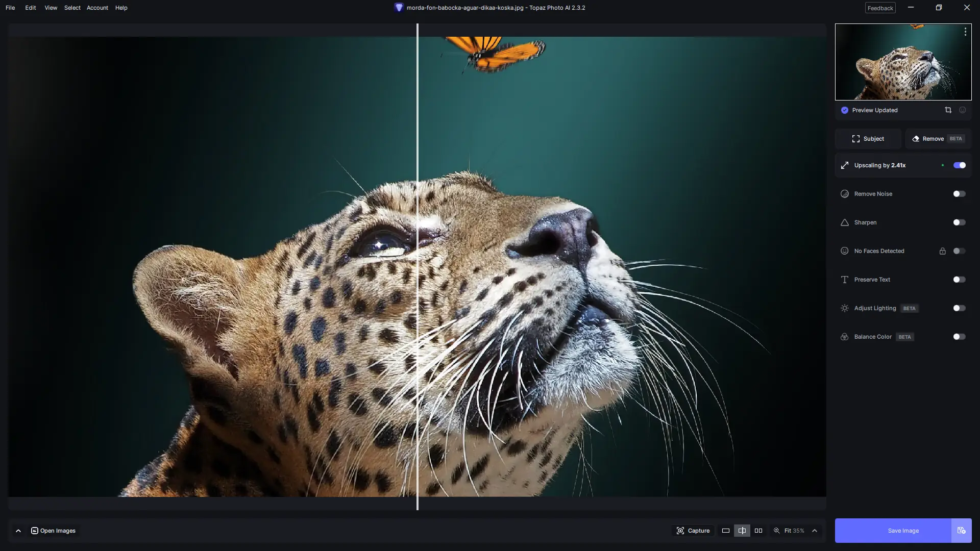The height and width of the screenshot is (551, 980).
Task: Click the Capture button
Action: (693, 531)
